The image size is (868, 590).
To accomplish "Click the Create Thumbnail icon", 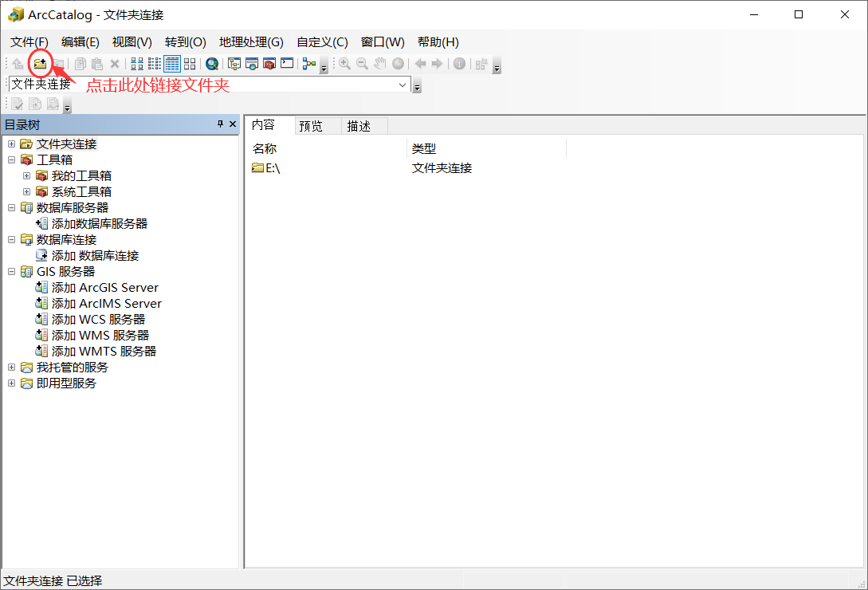I will (x=481, y=64).
